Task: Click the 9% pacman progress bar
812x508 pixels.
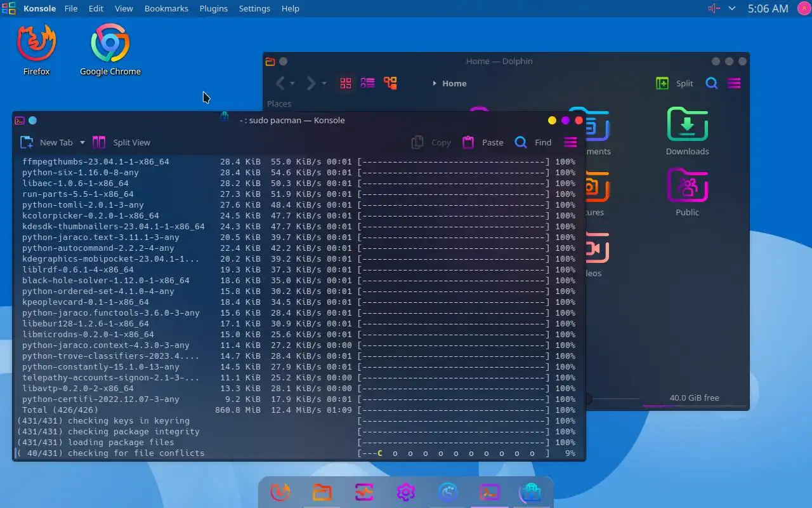Action: [x=454, y=453]
